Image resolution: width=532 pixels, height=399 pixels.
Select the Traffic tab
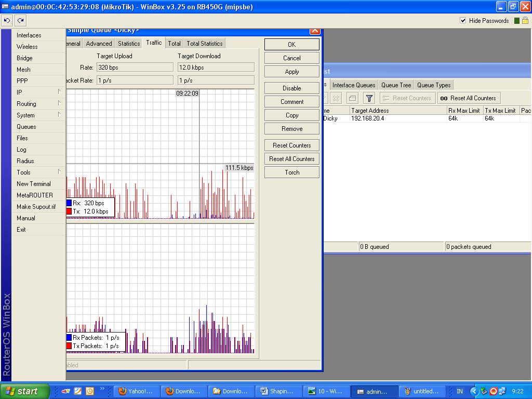(154, 43)
